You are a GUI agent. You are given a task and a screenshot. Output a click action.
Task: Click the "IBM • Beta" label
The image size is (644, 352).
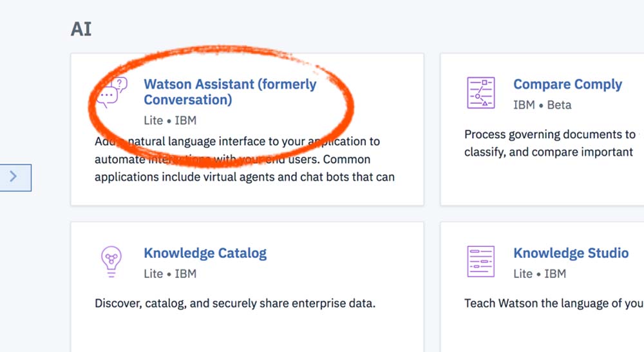tap(542, 105)
